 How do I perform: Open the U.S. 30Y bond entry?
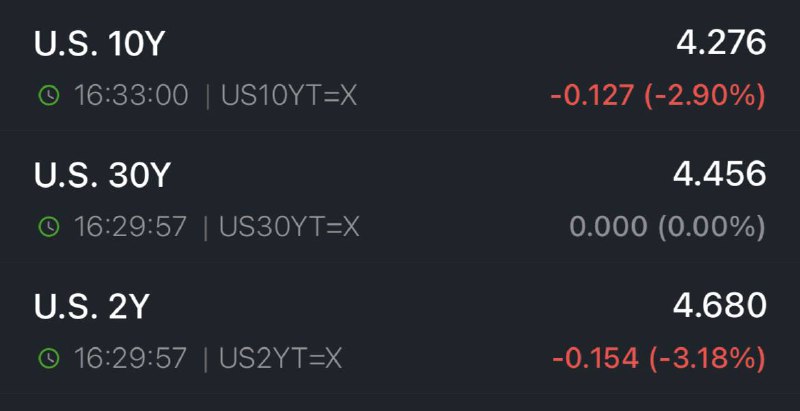tap(400, 197)
